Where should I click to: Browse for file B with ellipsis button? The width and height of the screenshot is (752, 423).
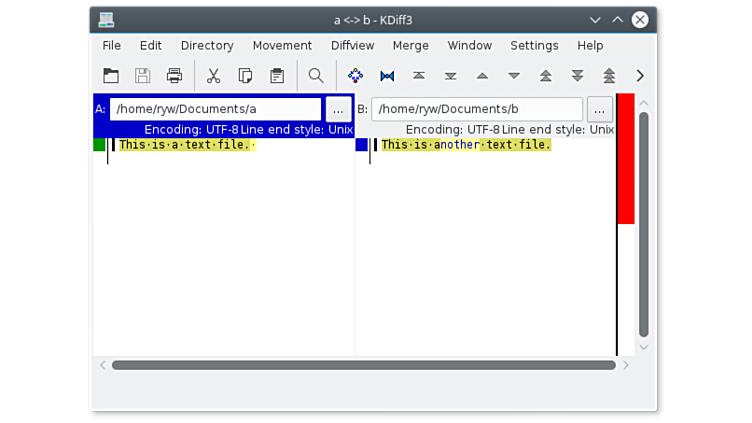tap(599, 109)
